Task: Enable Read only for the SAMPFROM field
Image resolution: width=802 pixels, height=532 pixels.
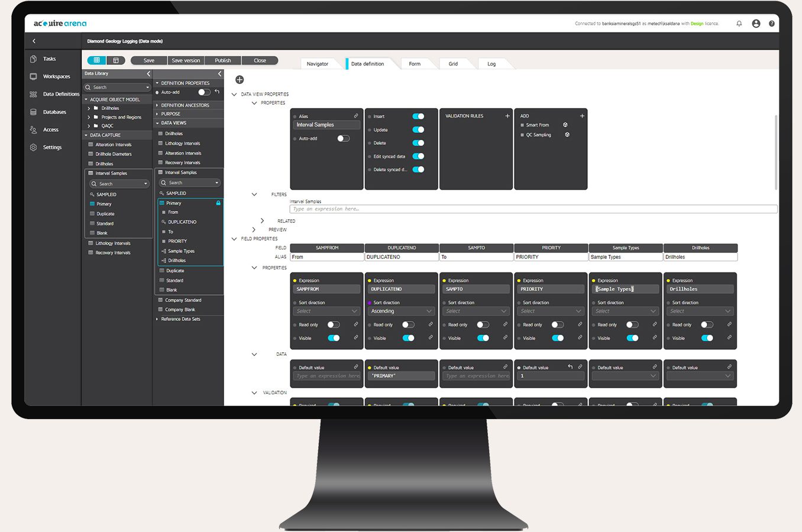Action: (x=334, y=325)
